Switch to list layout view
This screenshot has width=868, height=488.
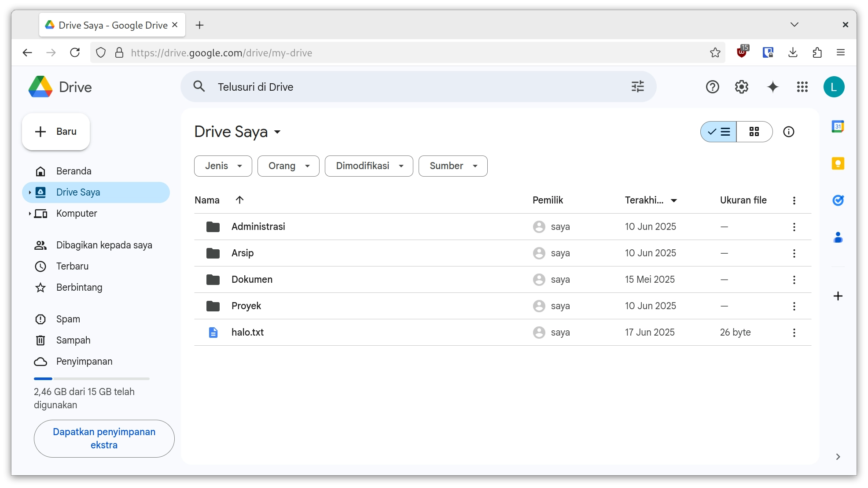click(x=719, y=132)
